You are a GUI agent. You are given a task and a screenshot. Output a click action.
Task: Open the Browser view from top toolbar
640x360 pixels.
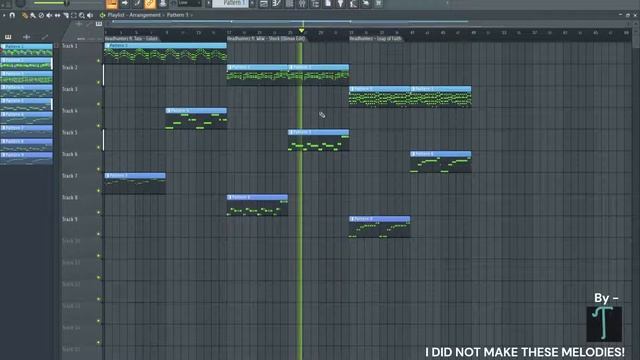[x=315, y=4]
